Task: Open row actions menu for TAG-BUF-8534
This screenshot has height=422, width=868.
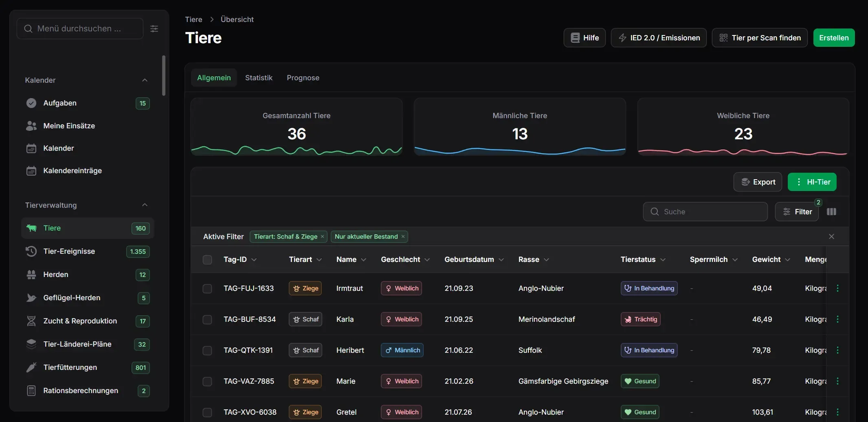Action: (x=837, y=319)
